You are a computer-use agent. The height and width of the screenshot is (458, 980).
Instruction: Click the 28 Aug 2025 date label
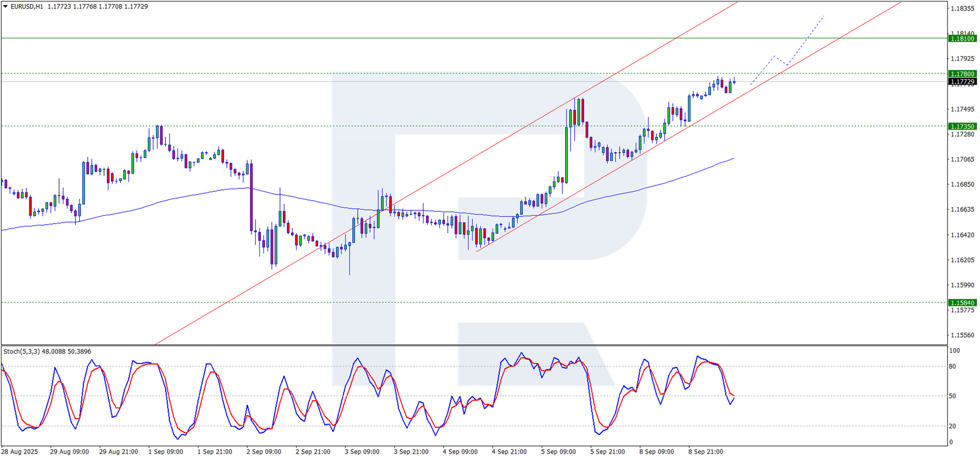[20, 452]
